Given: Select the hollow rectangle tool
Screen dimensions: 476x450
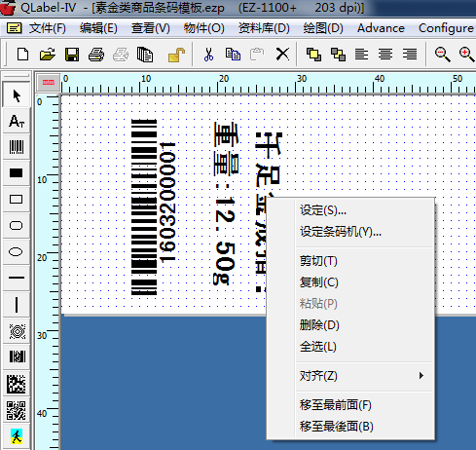Looking at the screenshot, I should point(17,199).
